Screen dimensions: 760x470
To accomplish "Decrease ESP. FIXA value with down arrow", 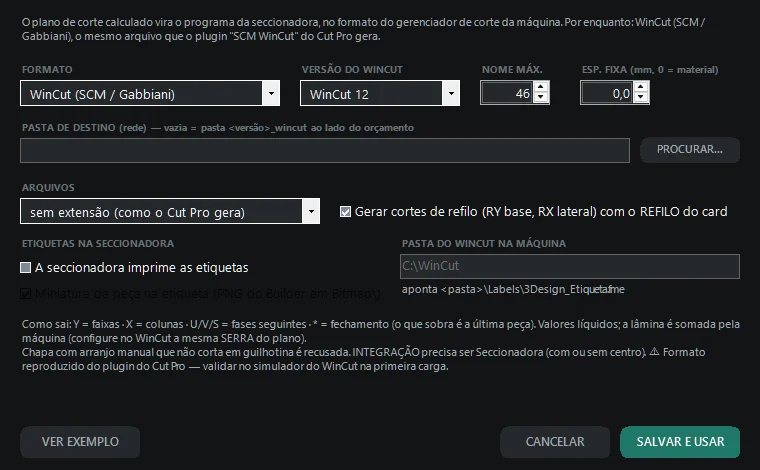I will (641, 97).
